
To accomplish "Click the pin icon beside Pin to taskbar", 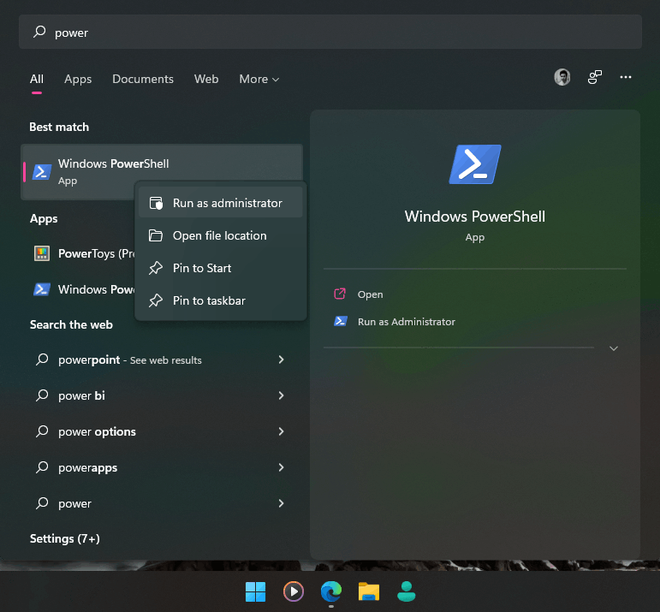I will coord(156,301).
